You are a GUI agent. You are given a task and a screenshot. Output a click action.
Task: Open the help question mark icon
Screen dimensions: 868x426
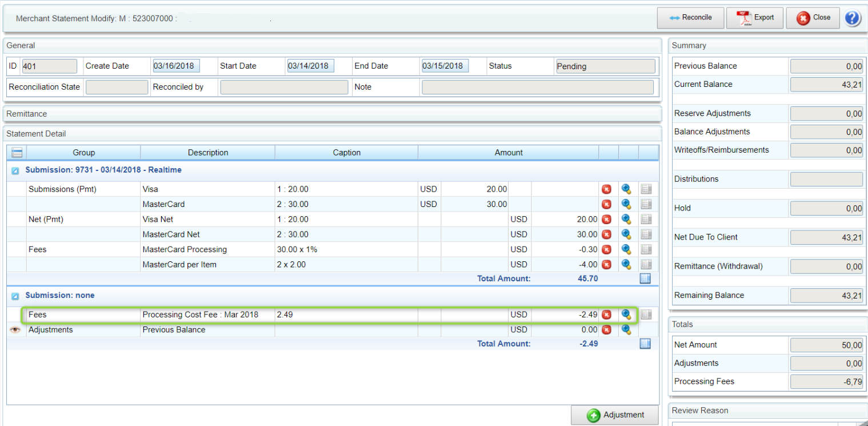[x=852, y=18]
